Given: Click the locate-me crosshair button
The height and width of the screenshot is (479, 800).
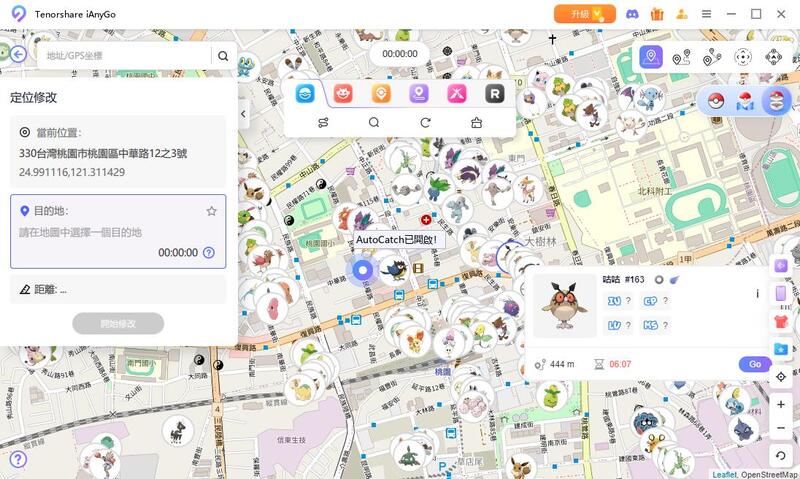Looking at the screenshot, I should pos(781,377).
